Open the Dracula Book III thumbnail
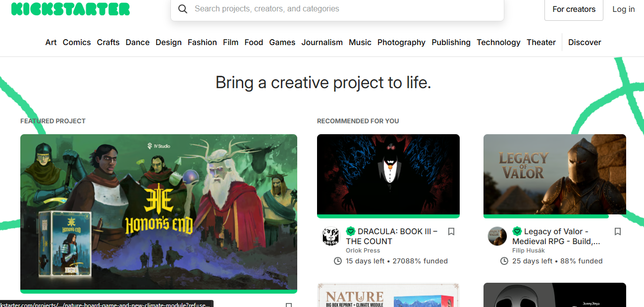This screenshot has width=644, height=307. click(x=388, y=174)
